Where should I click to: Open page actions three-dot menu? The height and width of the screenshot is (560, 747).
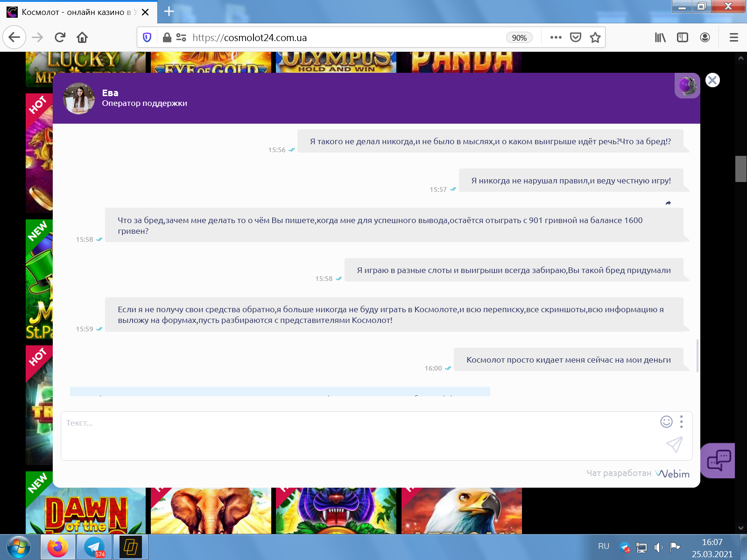click(556, 37)
